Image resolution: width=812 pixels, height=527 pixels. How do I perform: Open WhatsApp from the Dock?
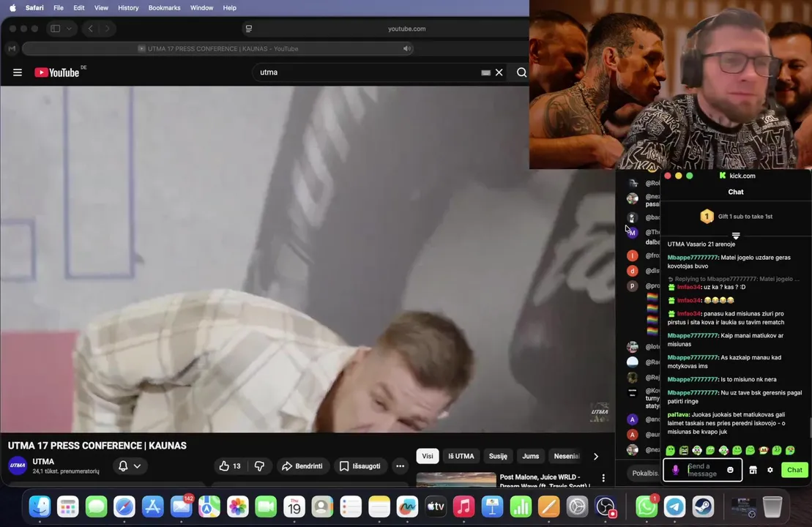click(647, 507)
